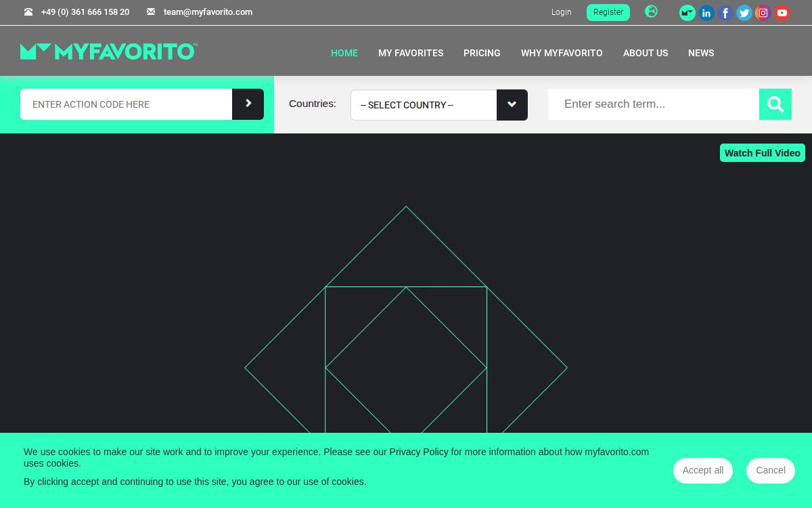Viewport: 812px width, 508px height.
Task: Click the phone icon in top bar
Action: point(28,12)
